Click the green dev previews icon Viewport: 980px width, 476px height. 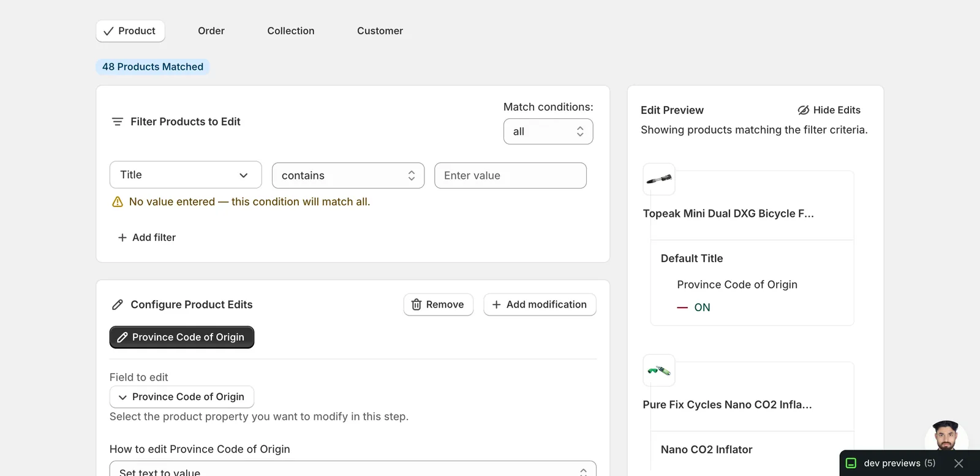click(851, 464)
